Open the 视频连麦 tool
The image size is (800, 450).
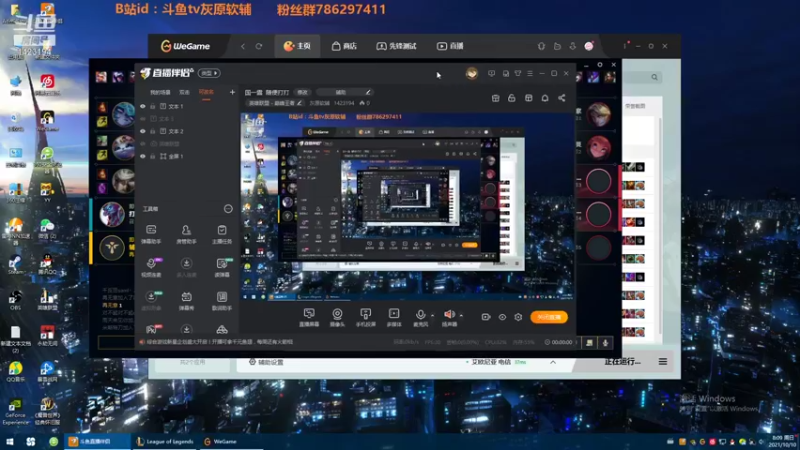[x=151, y=267]
